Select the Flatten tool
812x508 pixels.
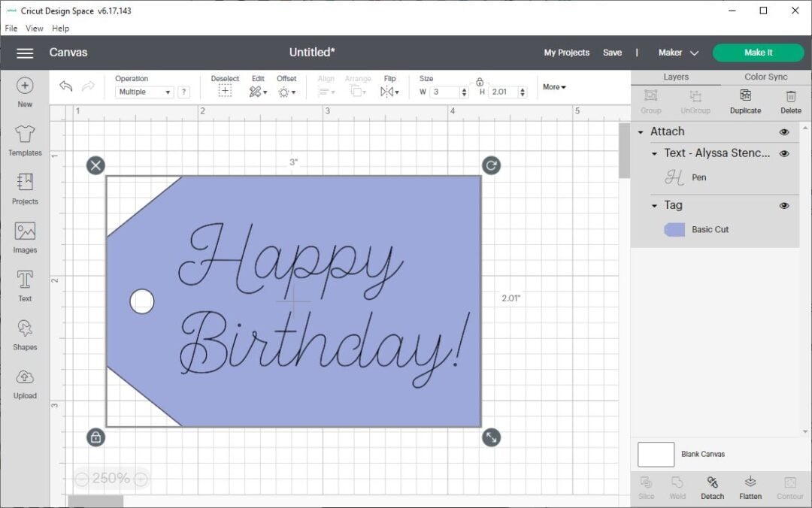coord(750,487)
